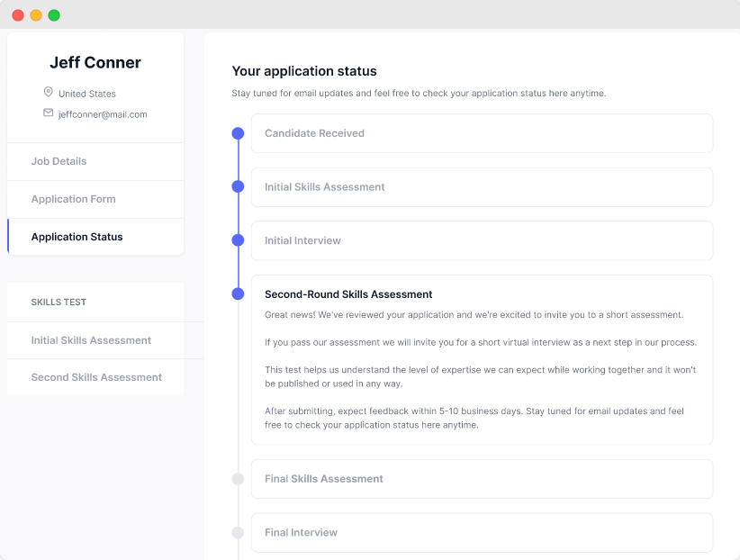Expand the Initial Skills Assessment step card

pyautogui.click(x=482, y=187)
